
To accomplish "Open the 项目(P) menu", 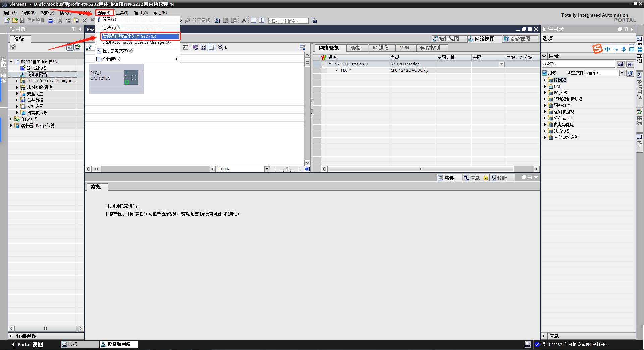I will point(10,13).
